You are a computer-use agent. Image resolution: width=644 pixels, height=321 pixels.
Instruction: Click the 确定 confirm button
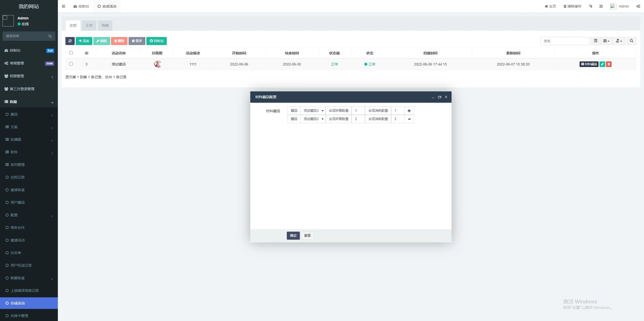293,235
